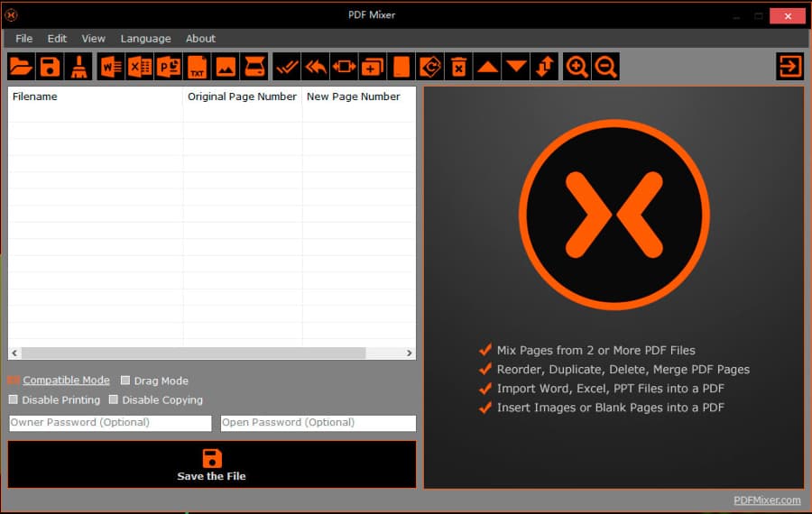Insert an image file
Image resolution: width=812 pixels, height=514 pixels.
[x=226, y=67]
